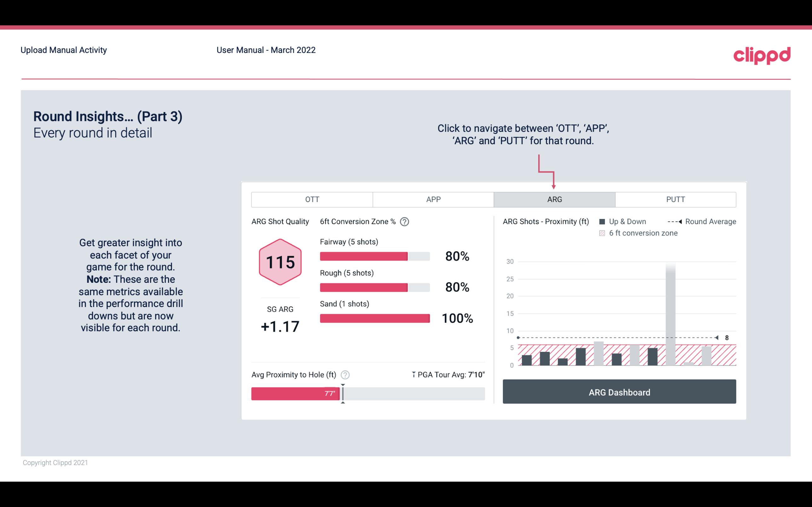Screen dimensions: 812x507
Task: Click the 6ft conversion zone toggle icon
Action: [x=603, y=232]
